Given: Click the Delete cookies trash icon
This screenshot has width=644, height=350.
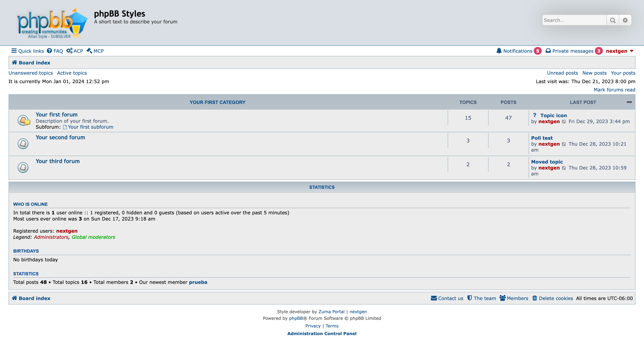Looking at the screenshot, I should click(x=535, y=298).
